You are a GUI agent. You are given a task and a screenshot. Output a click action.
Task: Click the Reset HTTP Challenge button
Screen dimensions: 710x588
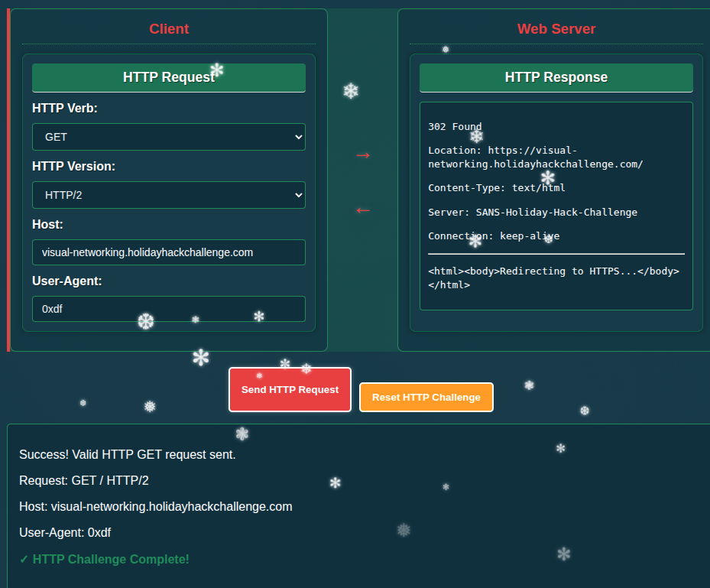point(426,398)
